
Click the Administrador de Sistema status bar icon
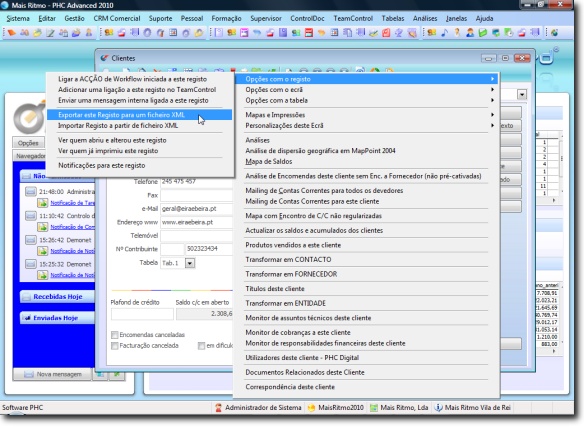(218, 408)
